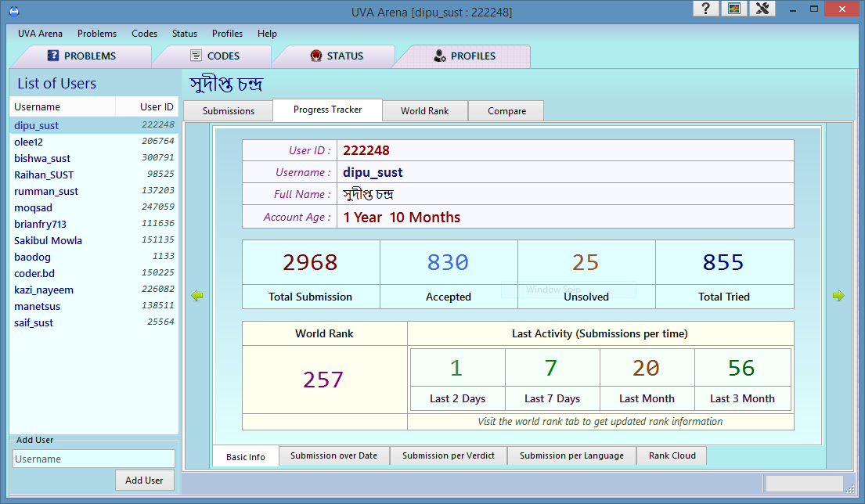Select user manetsus in the list

[x=94, y=306]
